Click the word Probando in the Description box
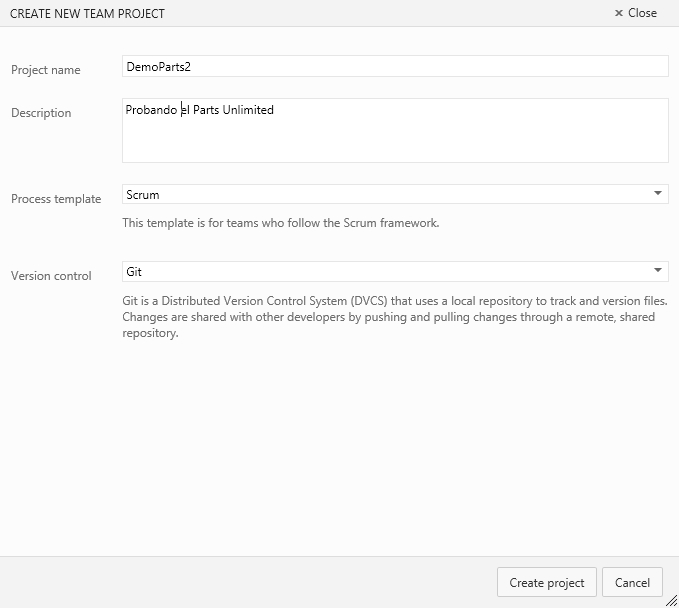Viewport: 679px width, 608px height. [x=151, y=110]
